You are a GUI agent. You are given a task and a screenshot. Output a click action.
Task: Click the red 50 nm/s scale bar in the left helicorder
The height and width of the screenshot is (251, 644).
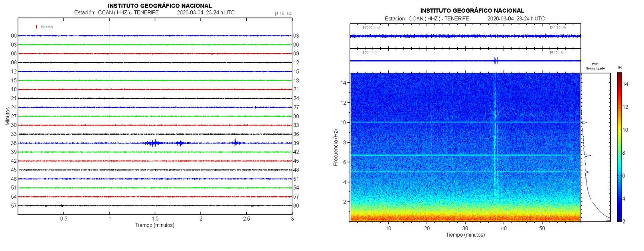[x=36, y=27]
